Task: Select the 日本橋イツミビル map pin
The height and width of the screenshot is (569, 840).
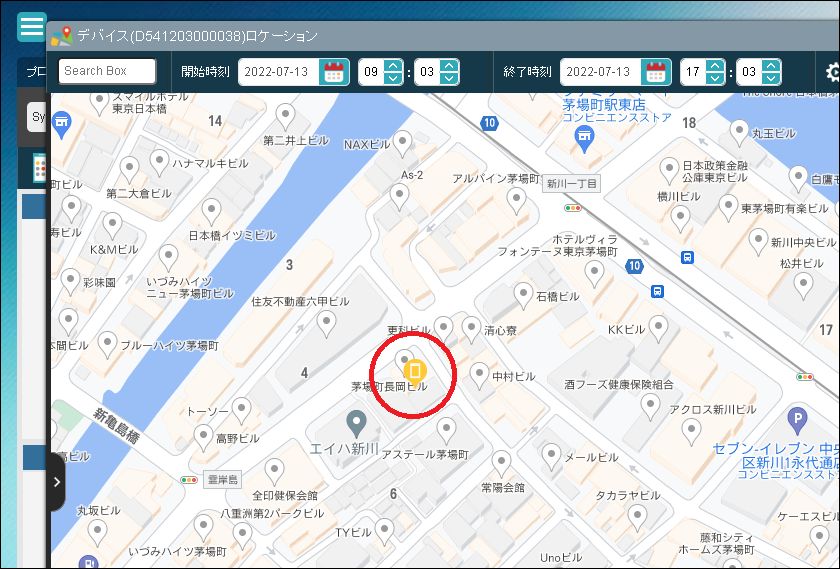Action: 211,211
